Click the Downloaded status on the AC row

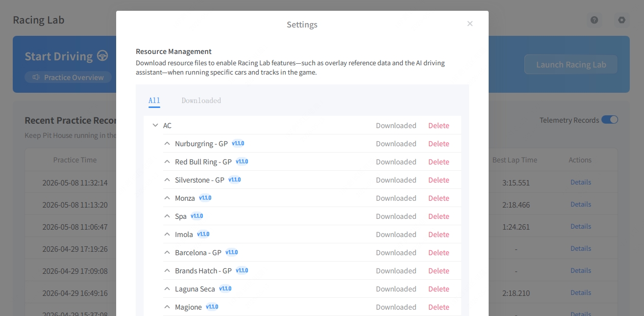(396, 126)
